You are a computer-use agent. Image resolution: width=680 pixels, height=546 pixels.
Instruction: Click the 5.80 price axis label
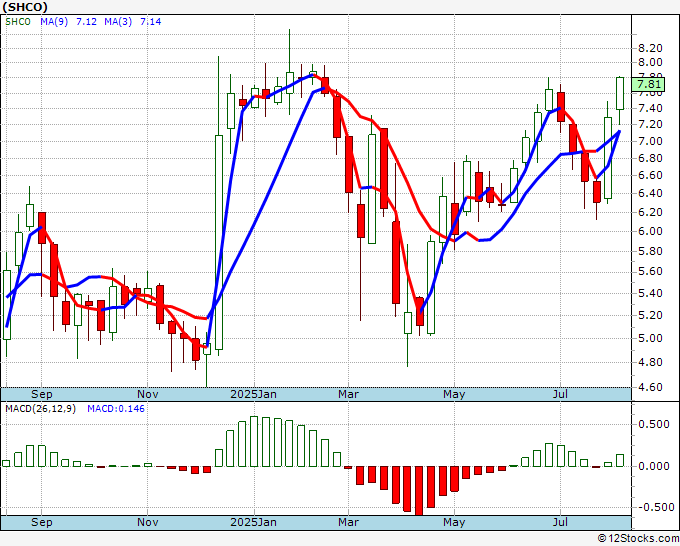tap(650, 251)
